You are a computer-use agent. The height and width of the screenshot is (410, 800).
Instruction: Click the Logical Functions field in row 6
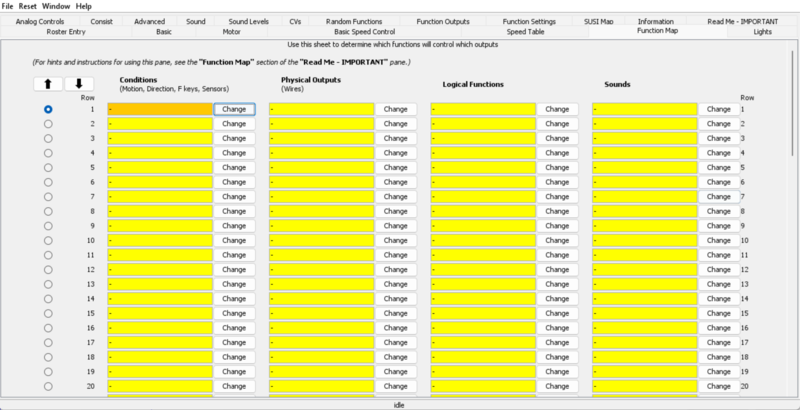pos(483,182)
